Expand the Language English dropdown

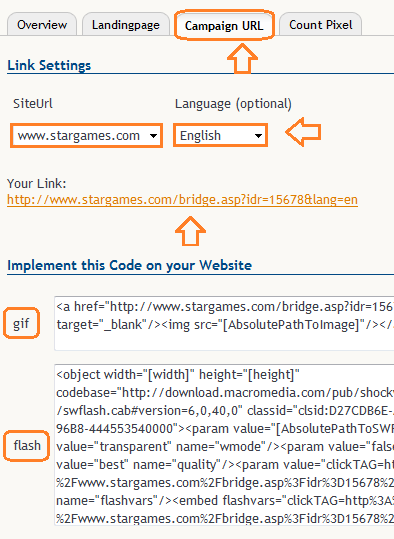[220, 135]
